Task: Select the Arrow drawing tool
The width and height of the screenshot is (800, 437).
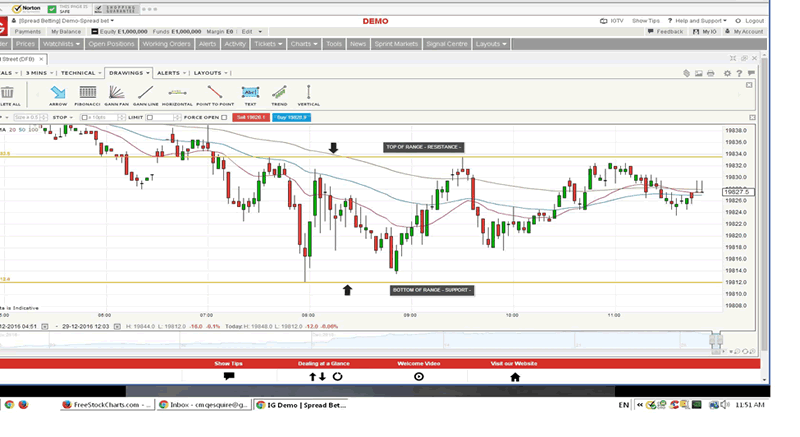Action: (x=58, y=93)
